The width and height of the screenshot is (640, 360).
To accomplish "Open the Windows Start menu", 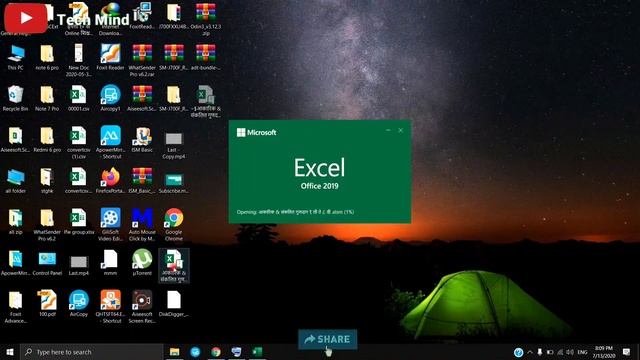I will 10,352.
